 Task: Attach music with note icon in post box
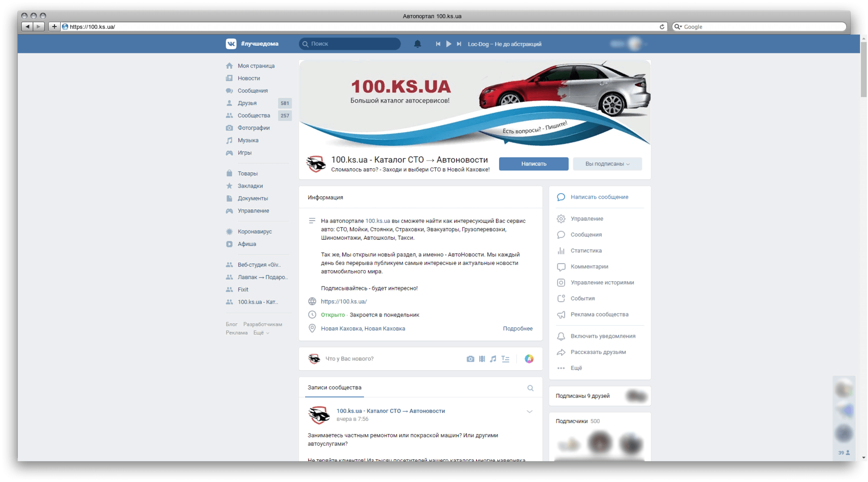tap(493, 359)
